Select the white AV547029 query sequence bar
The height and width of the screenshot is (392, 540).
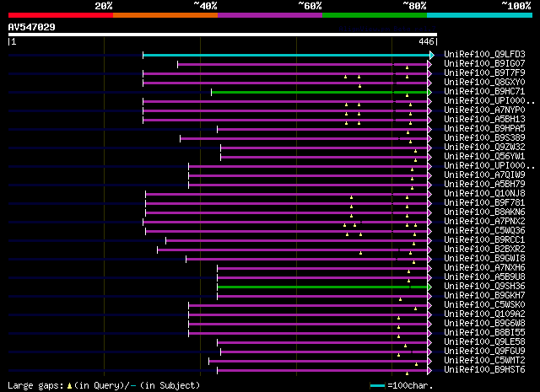tap(223, 35)
